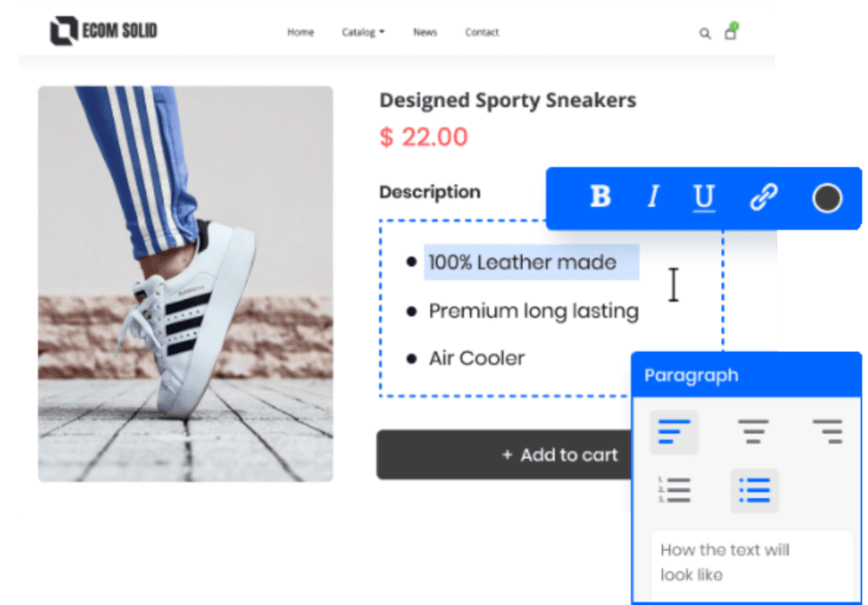Image resolution: width=868 pixels, height=605 pixels.
Task: Open the News menu item
Action: pos(425,32)
